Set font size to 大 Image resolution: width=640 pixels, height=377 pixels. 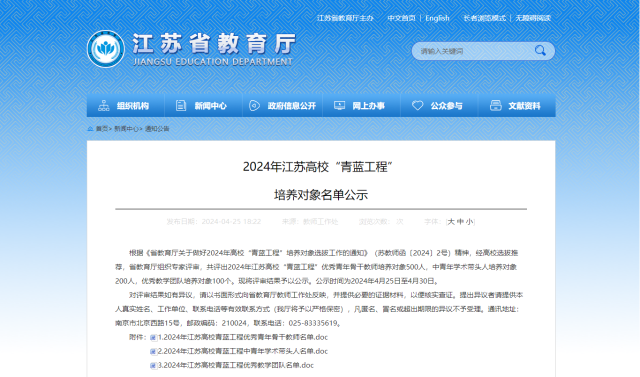pyautogui.click(x=451, y=222)
